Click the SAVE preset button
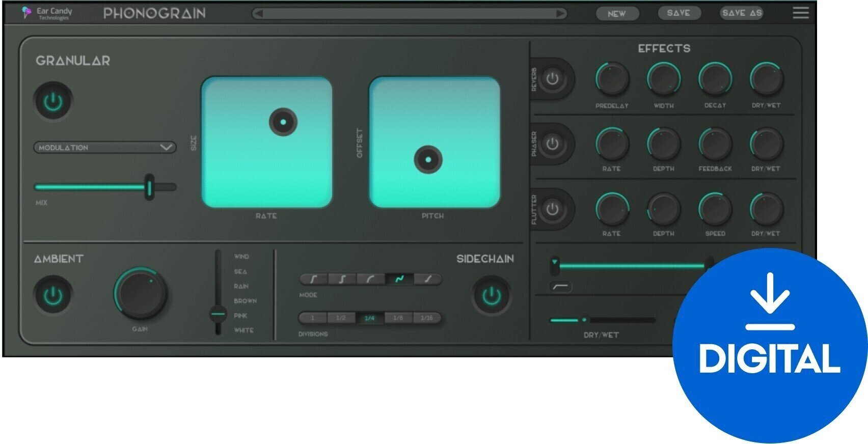Viewport: 868px width, 444px height. (x=679, y=13)
